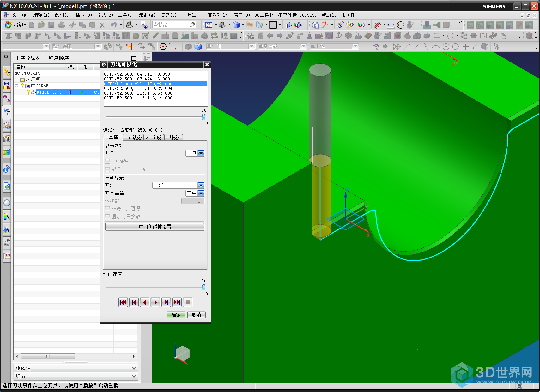Click the rewind to start playback button
The height and width of the screenshot is (392, 540).
coord(123,302)
